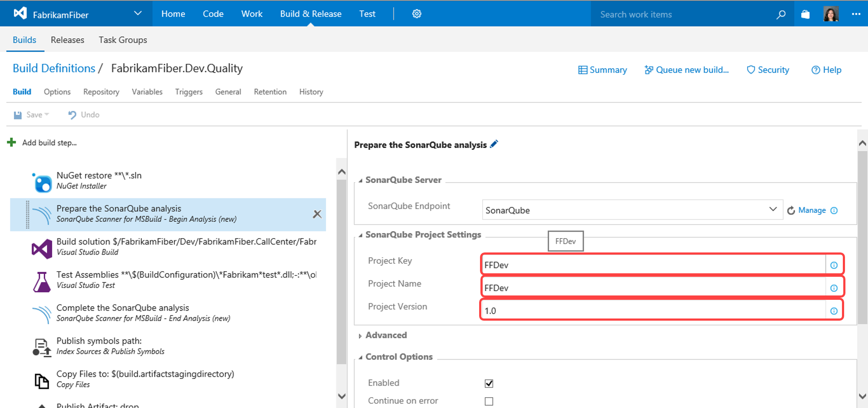Viewport: 868px width, 408px height.
Task: Open the History tab
Action: pyautogui.click(x=311, y=92)
